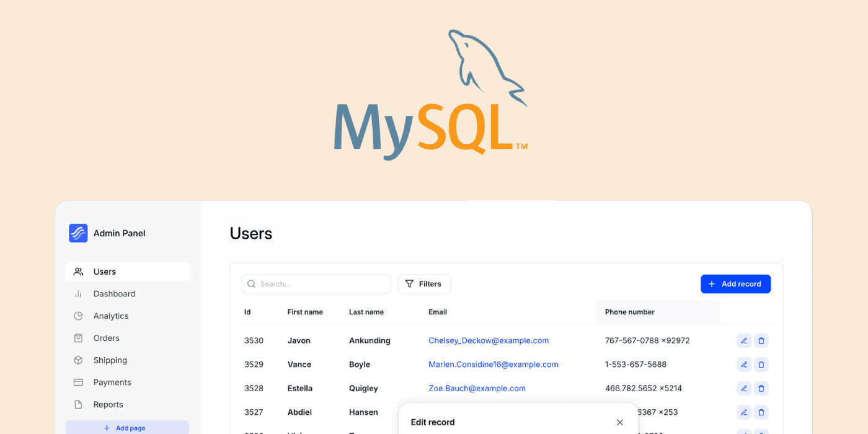The height and width of the screenshot is (434, 868).
Task: Select the Id cell 3530
Action: [x=254, y=340]
